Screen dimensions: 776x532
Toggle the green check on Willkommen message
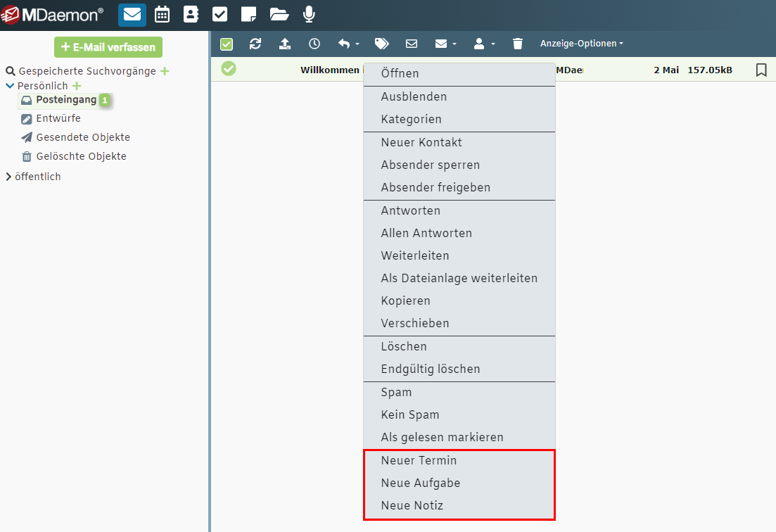229,69
